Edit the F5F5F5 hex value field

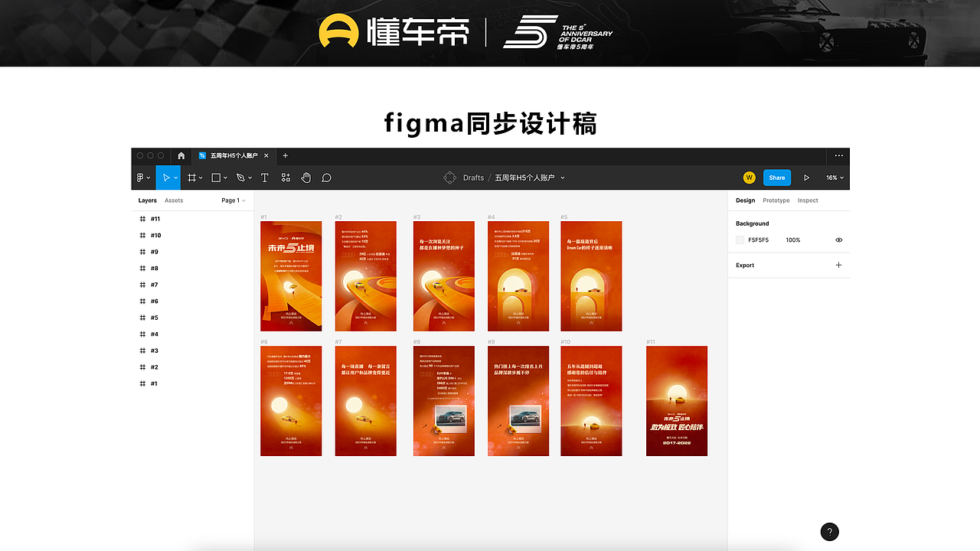pos(759,240)
